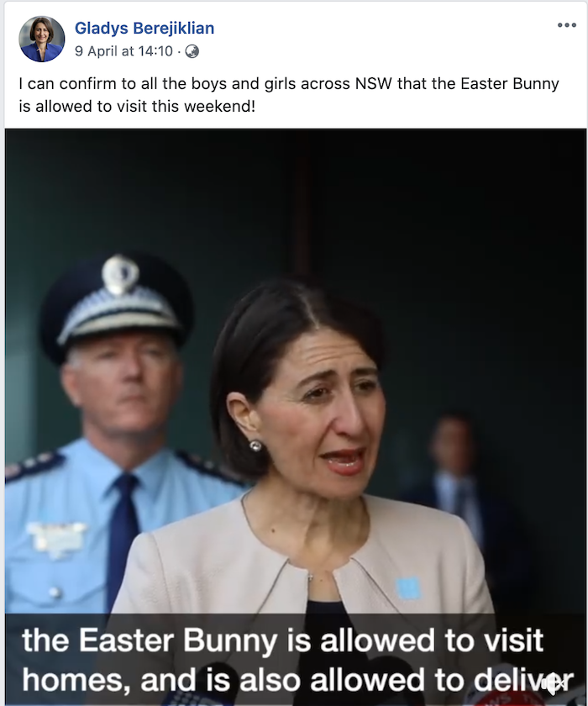Play the Easter Bunny video
The height and width of the screenshot is (706, 588).
coord(296,418)
